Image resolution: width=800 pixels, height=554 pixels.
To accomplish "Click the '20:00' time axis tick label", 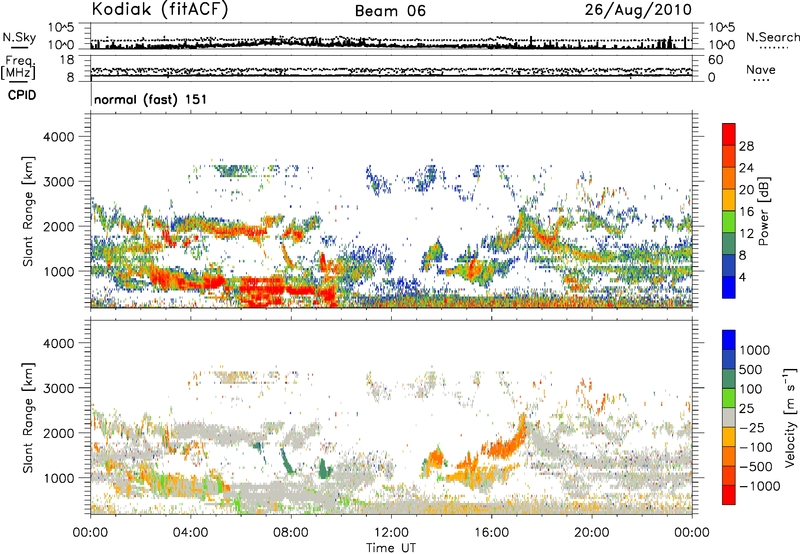I will pos(591,533).
